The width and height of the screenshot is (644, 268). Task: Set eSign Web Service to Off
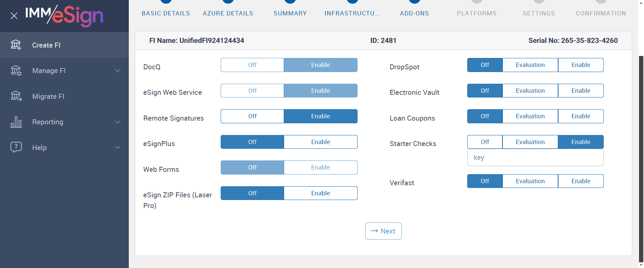(252, 91)
